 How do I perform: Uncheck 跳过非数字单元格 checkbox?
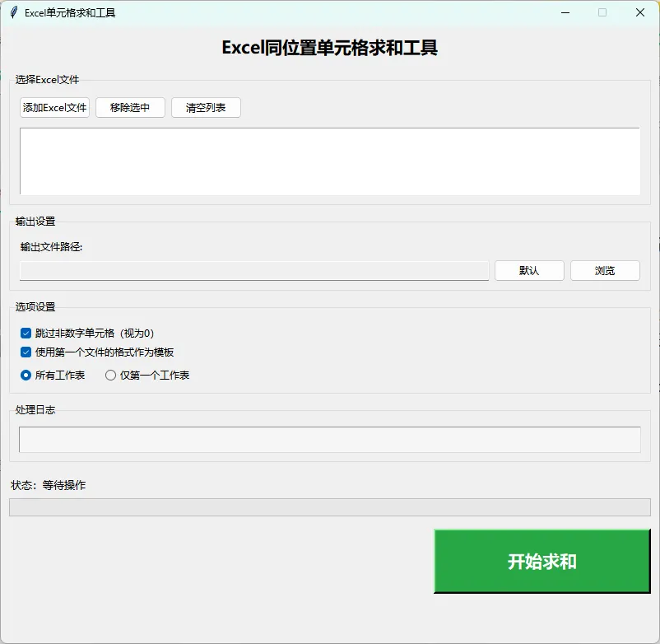(26, 334)
